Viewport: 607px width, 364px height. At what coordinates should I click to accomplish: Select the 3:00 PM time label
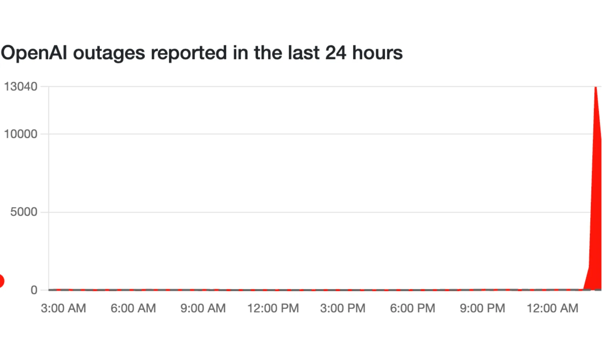(343, 308)
